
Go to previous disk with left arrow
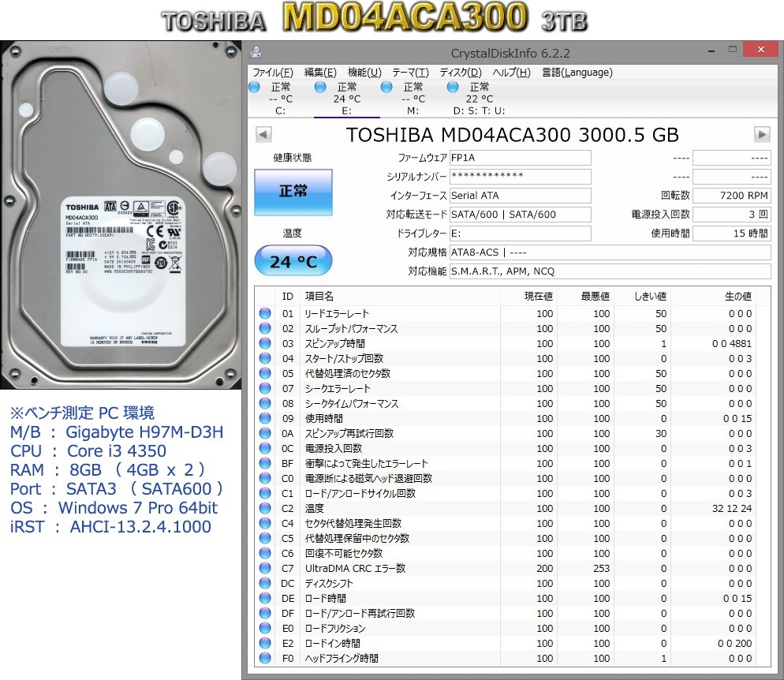(263, 134)
